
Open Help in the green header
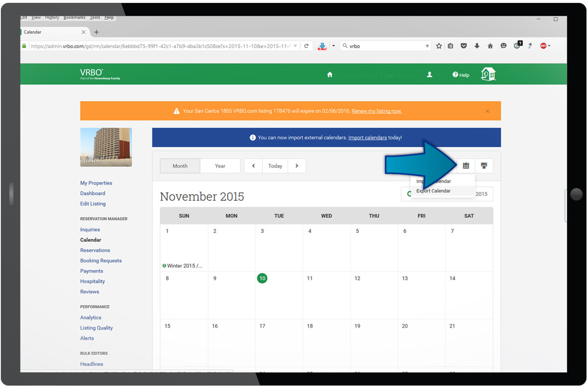coord(461,75)
